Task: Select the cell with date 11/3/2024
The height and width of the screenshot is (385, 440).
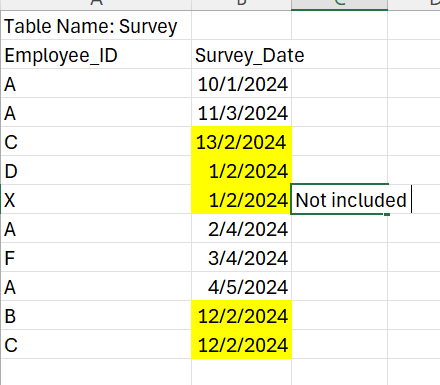Action: 242,112
